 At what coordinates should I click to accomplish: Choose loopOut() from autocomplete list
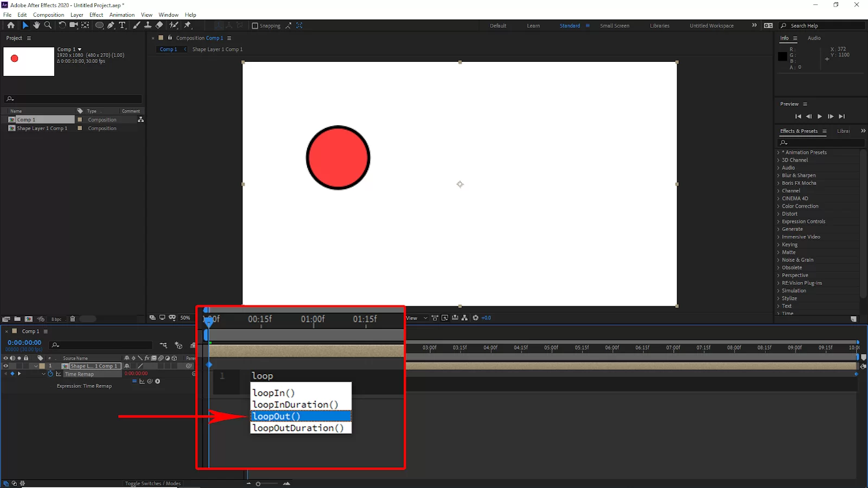301,416
